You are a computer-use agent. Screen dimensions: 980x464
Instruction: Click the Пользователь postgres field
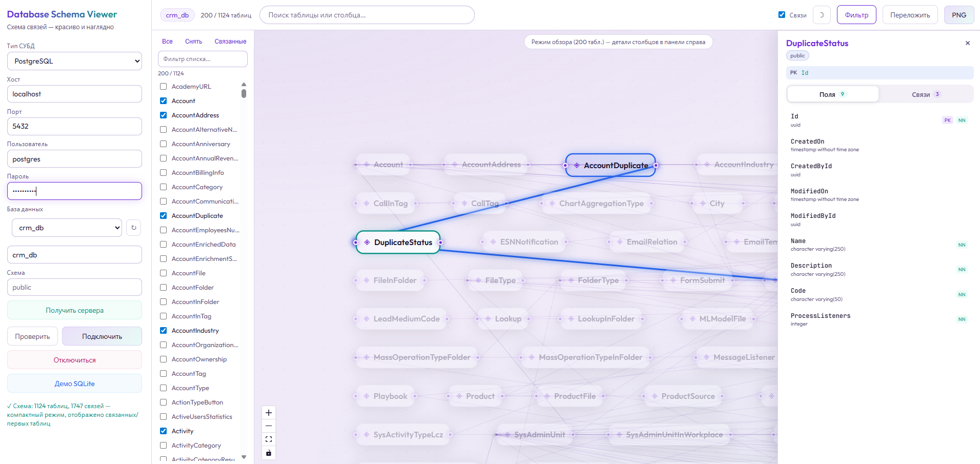(74, 159)
